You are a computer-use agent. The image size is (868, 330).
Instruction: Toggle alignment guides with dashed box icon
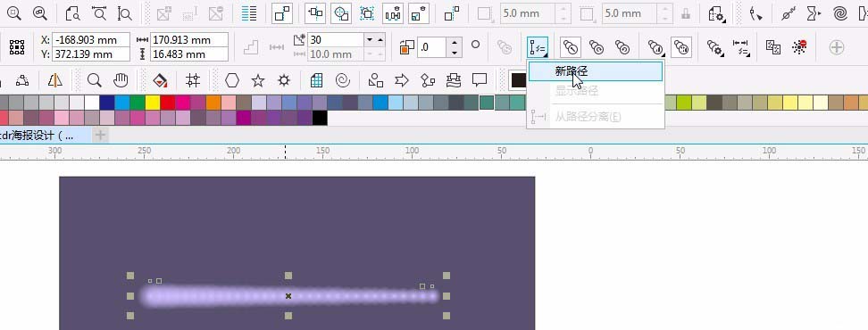(367, 13)
